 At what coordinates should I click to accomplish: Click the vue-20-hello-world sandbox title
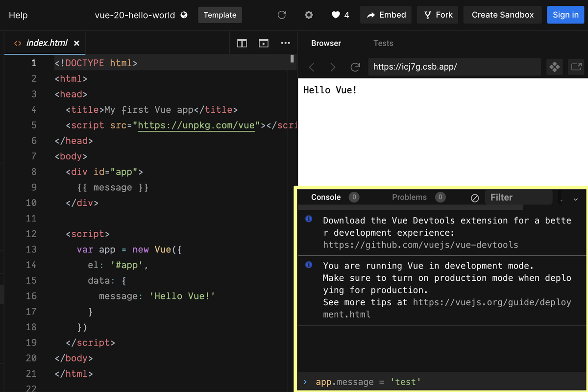click(135, 15)
